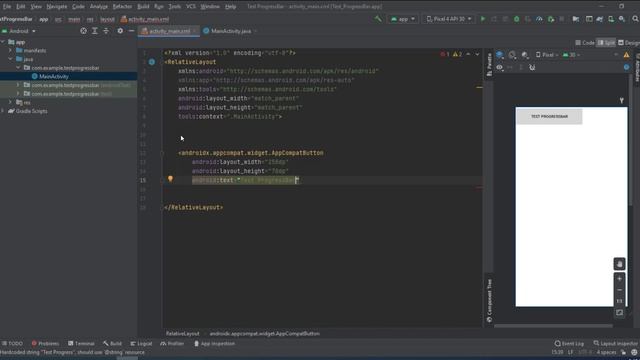Open the Android project view dropdown
Screen dimensions: 640x360
18,31
